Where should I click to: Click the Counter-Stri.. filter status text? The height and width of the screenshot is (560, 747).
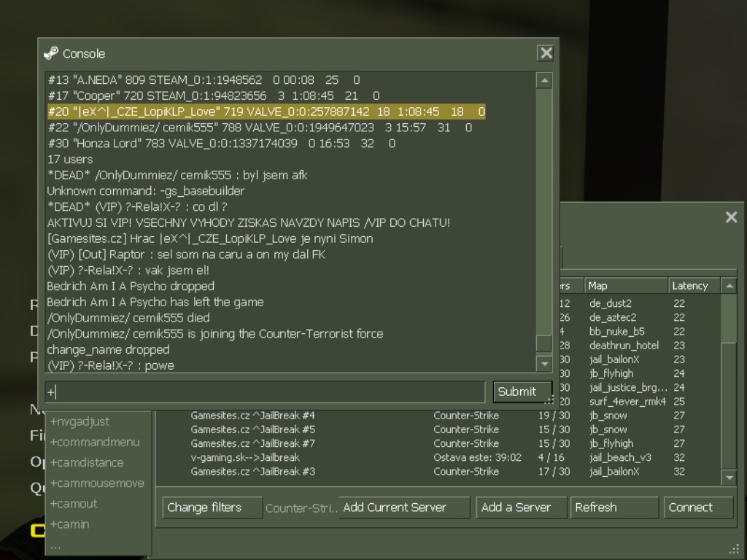point(301,508)
